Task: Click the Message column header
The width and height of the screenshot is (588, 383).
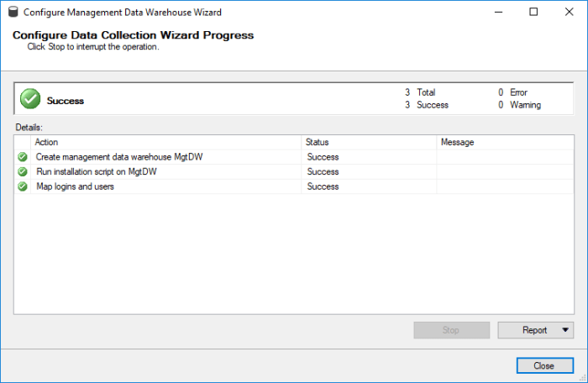Action: tap(504, 142)
